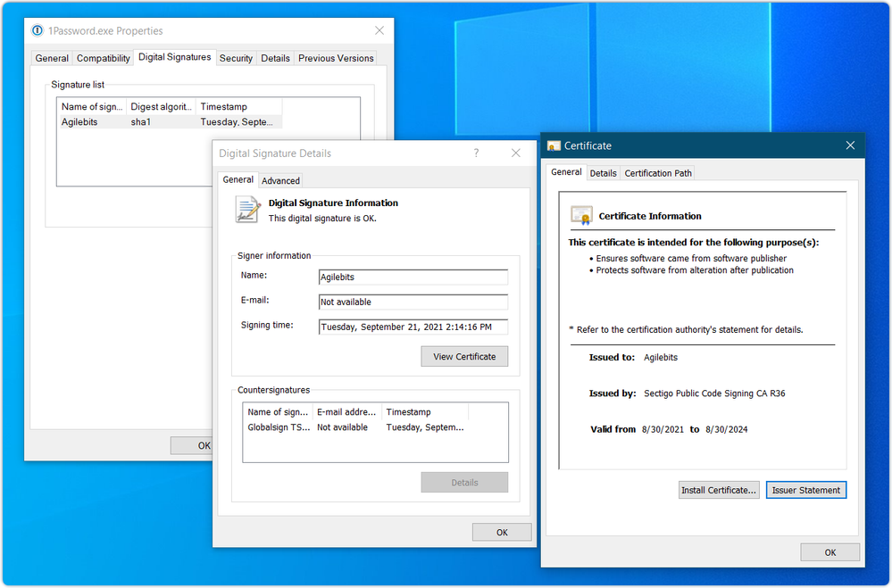Image resolution: width=892 pixels, height=588 pixels.
Task: Click the 1Password icon in Properties title bar
Action: (x=38, y=30)
